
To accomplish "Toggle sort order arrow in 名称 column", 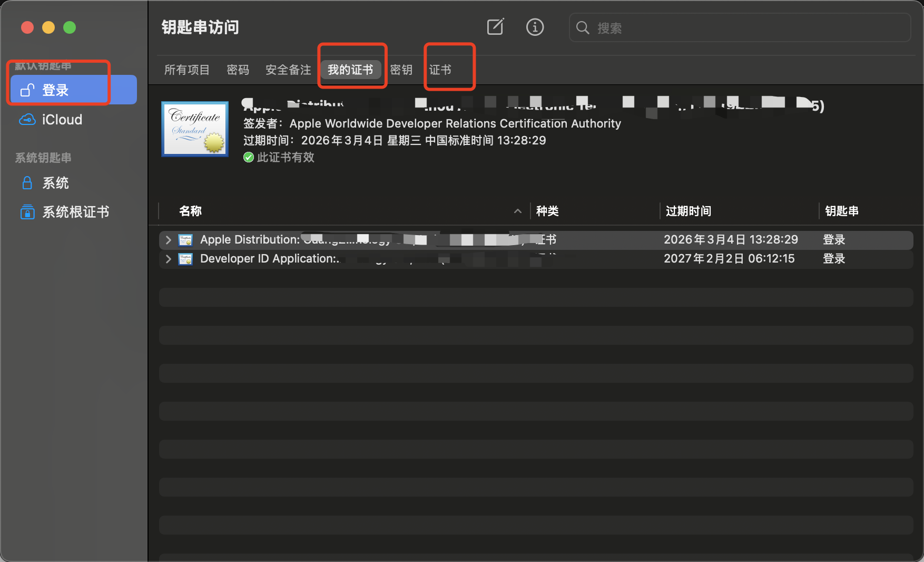I will pos(518,211).
